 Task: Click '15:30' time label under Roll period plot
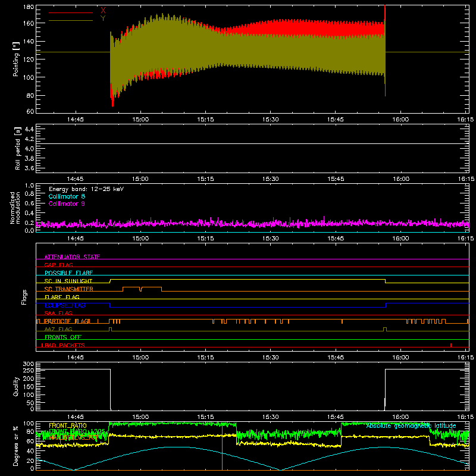[271, 179]
